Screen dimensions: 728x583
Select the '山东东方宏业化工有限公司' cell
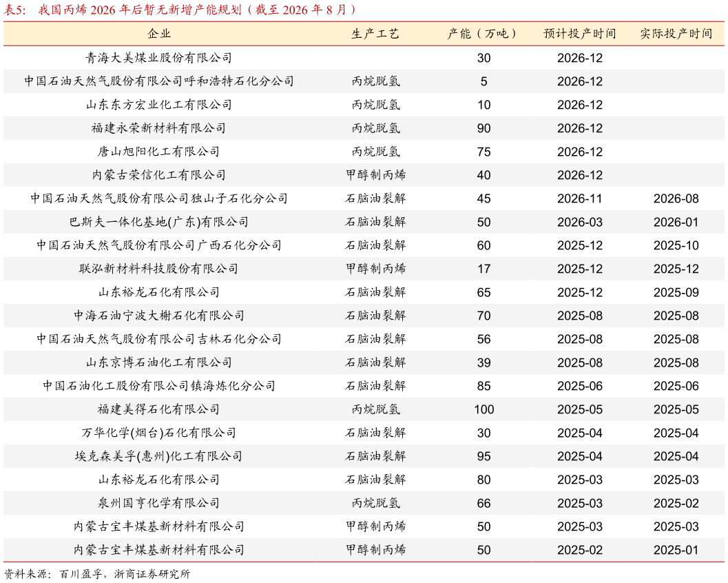pyautogui.click(x=159, y=105)
